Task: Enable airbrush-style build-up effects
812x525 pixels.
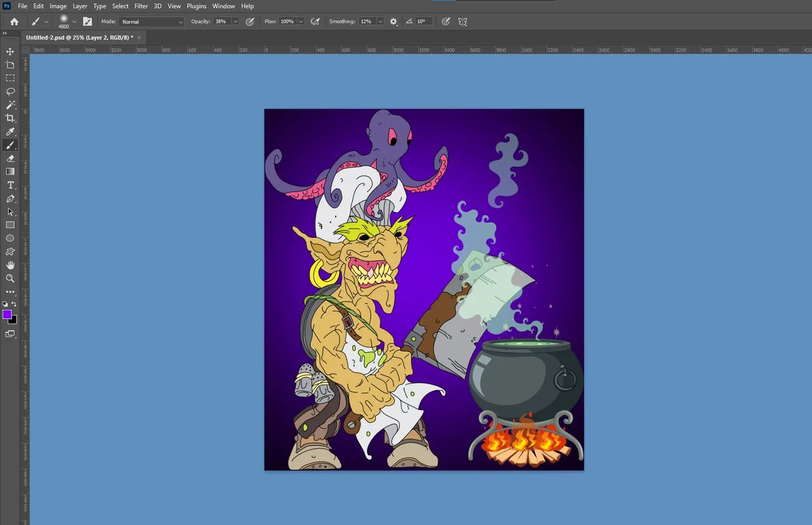Action: pos(315,22)
